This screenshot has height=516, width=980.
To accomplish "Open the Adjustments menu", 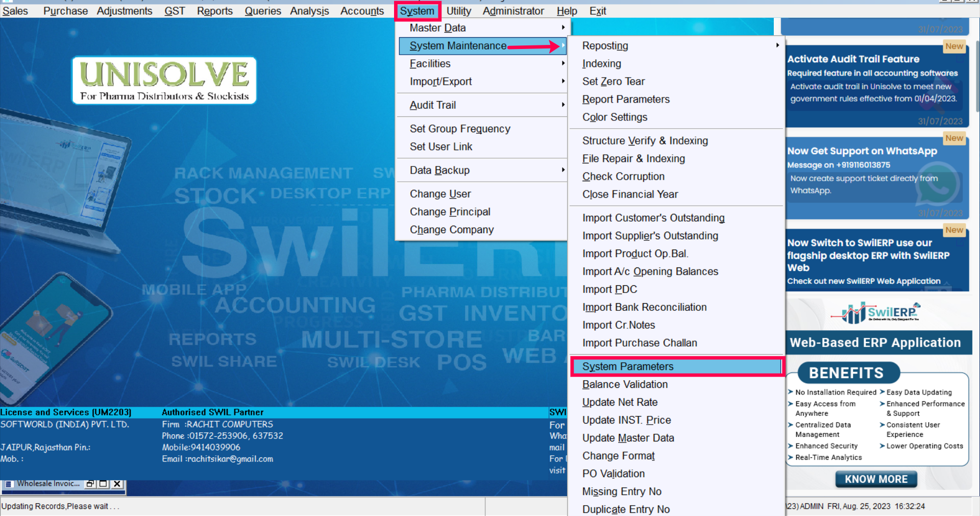I will click(x=125, y=11).
